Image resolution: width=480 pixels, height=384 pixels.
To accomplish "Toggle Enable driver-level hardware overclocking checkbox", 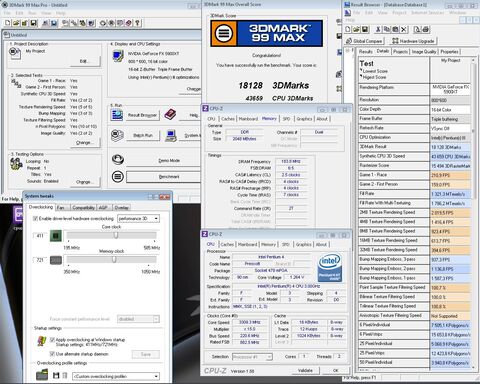I will pyautogui.click(x=35, y=219).
